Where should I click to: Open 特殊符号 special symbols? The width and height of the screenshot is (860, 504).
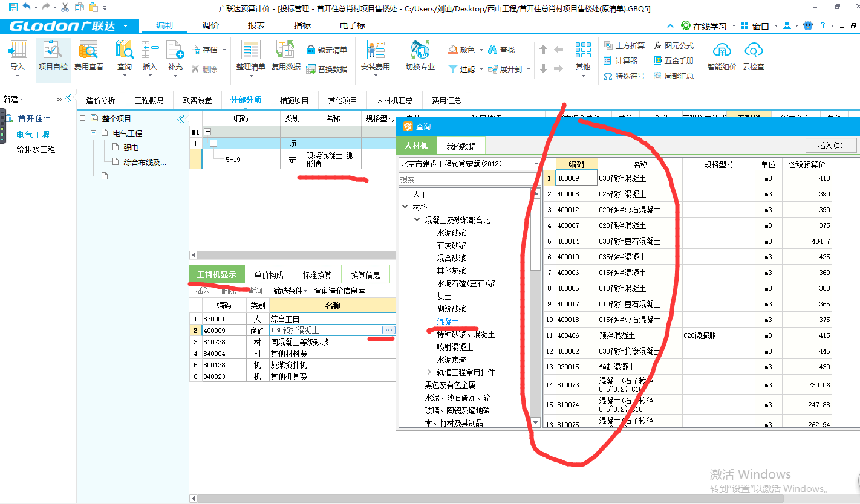pos(624,76)
